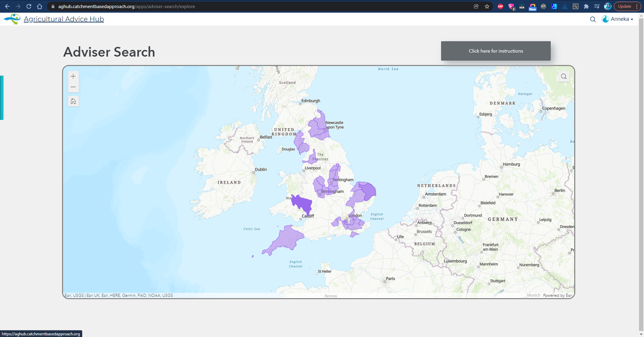The height and width of the screenshot is (337, 644).
Task: Click the Update button in Chrome
Action: pyautogui.click(x=624, y=6)
